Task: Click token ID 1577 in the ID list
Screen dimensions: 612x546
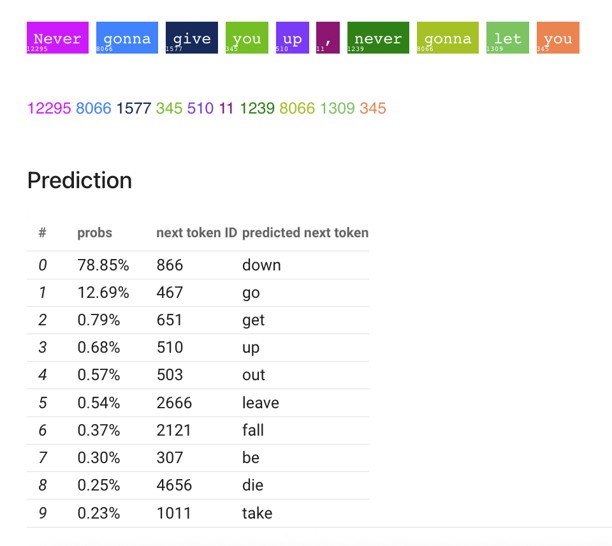Action: (x=134, y=108)
